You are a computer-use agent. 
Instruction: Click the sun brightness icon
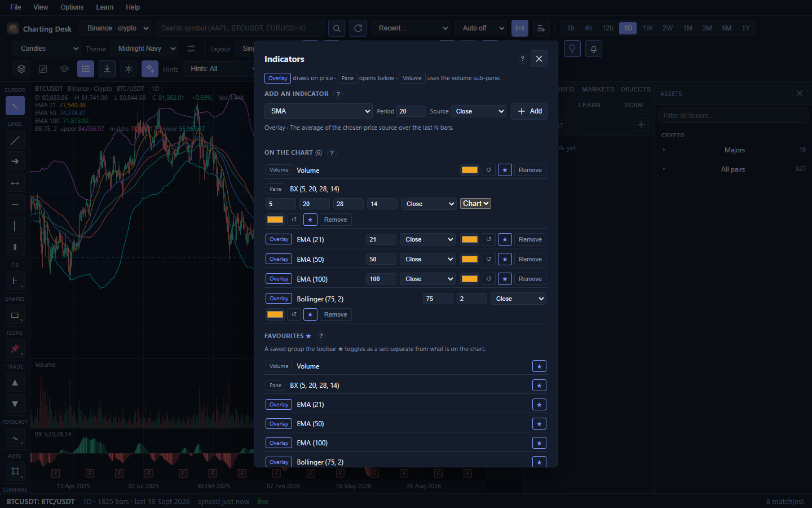point(129,69)
